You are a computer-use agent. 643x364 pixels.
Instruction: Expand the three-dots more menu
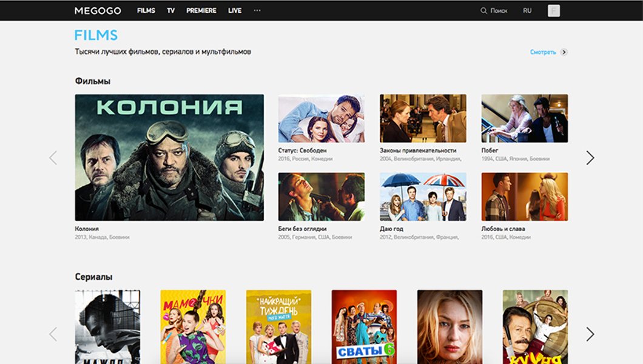[257, 11]
